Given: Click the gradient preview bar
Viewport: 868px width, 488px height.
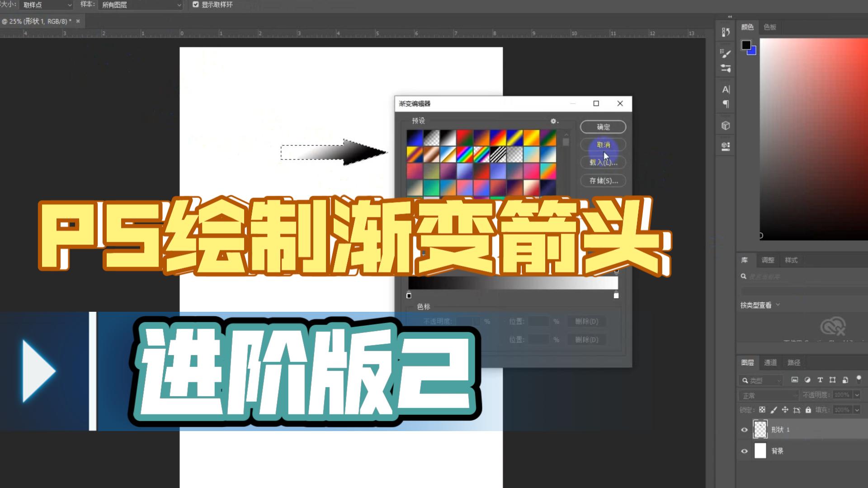Looking at the screenshot, I should [513, 283].
